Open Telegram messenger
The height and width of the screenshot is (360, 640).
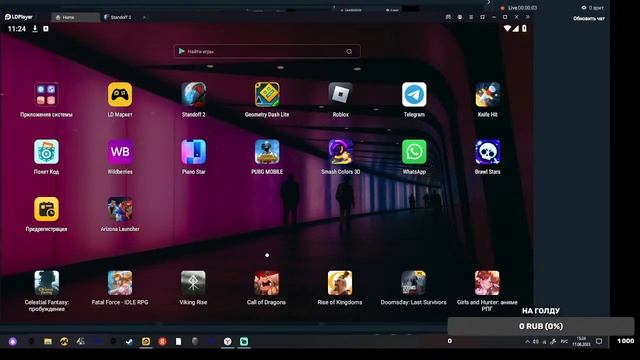click(414, 95)
